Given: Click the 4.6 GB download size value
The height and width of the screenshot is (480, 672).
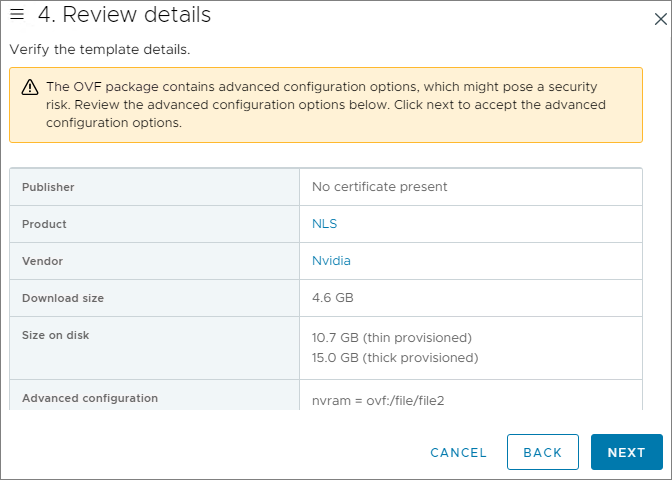Looking at the screenshot, I should pos(332,298).
